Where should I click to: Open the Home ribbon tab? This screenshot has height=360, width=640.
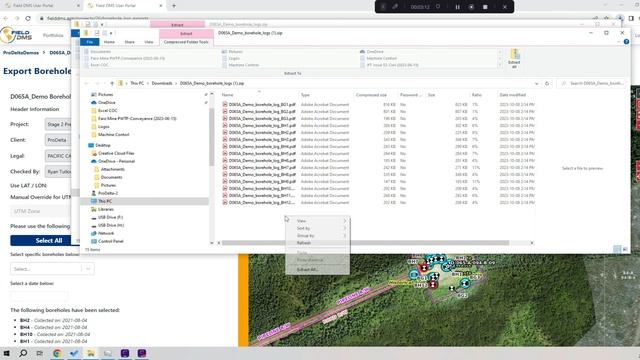(x=109, y=42)
